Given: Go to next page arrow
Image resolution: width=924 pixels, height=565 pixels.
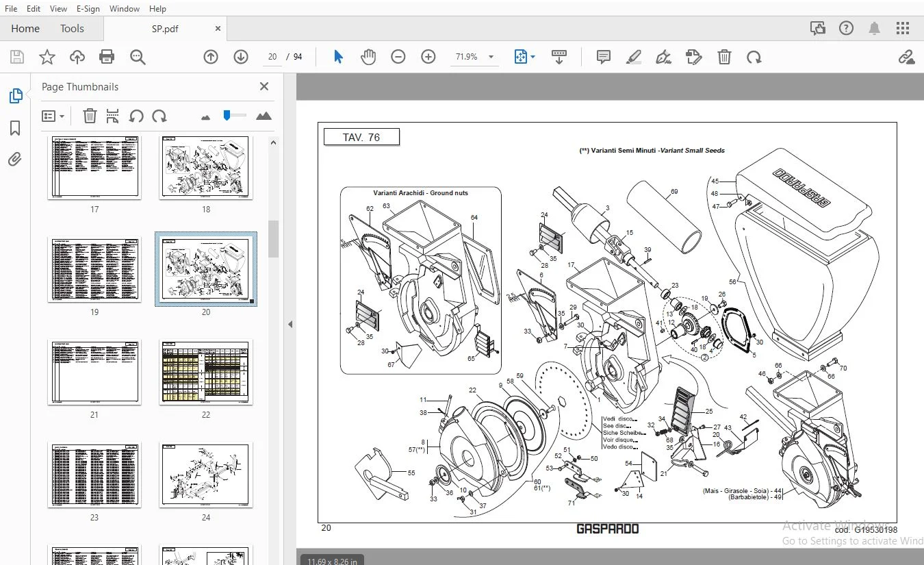Looking at the screenshot, I should click(x=241, y=57).
